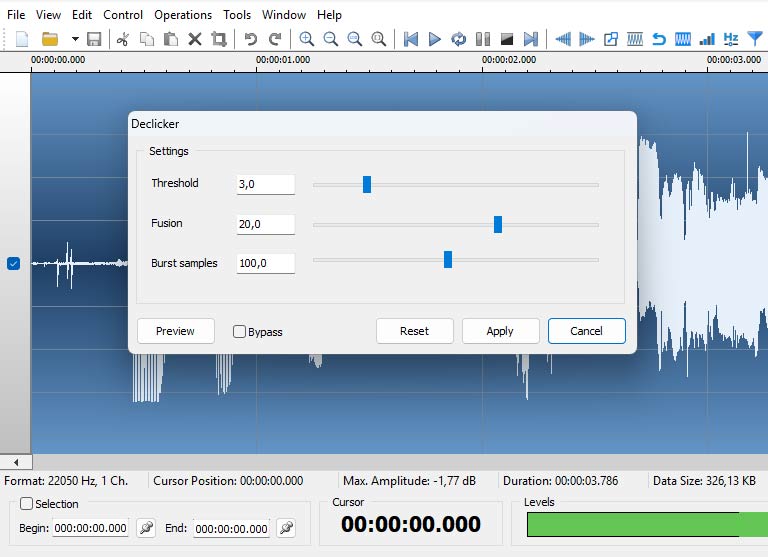This screenshot has height=557, width=768.
Task: Expand the recent files dropdown arrow
Action: [x=75, y=39]
